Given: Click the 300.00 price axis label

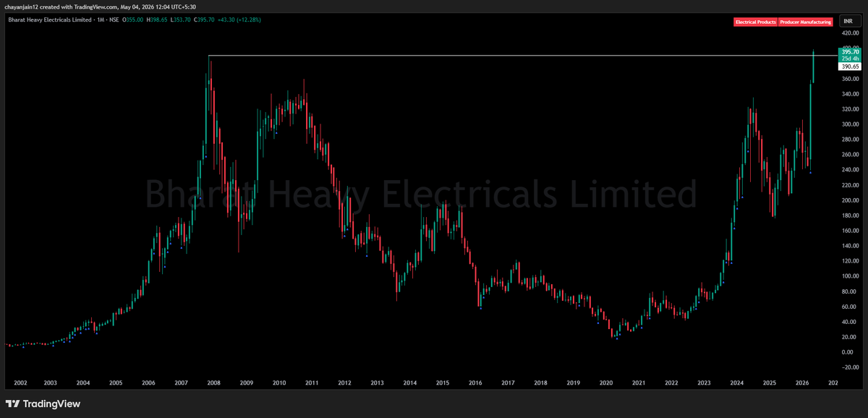Looking at the screenshot, I should pos(850,124).
